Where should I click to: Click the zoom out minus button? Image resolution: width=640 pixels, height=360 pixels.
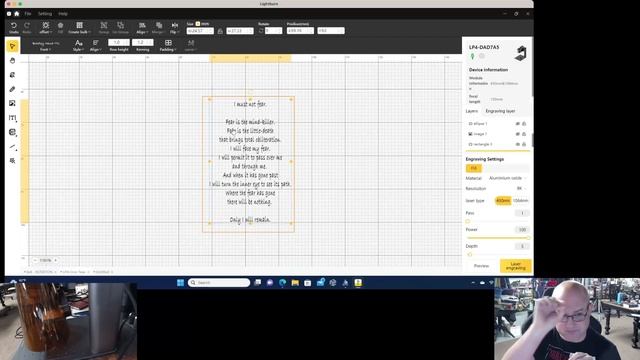(35, 260)
